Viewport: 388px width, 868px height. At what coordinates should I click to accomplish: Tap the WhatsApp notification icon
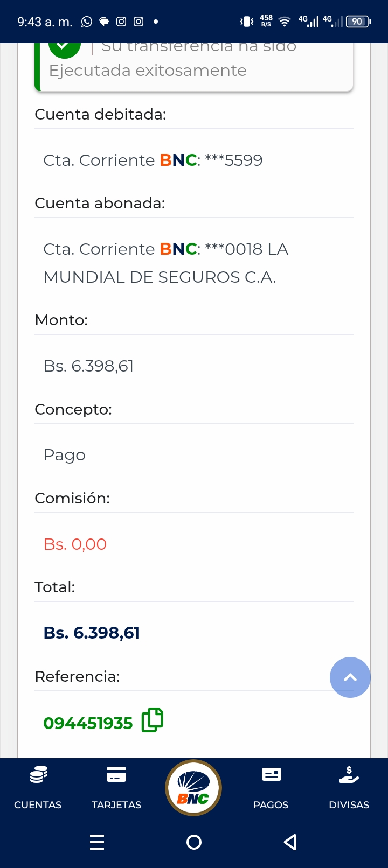point(87,22)
